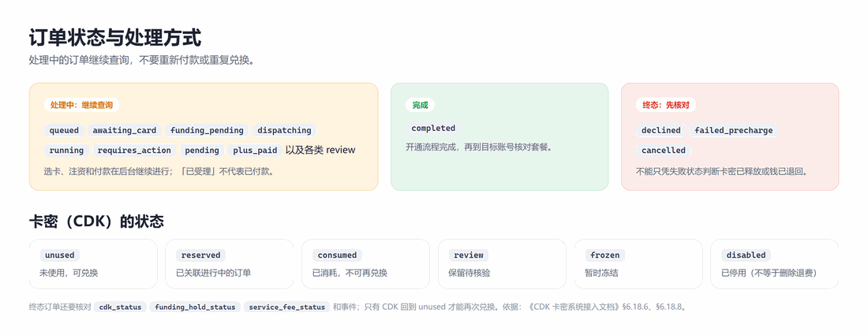This screenshot has height=335, width=868.
Task: Click the consumed CDK status tag
Action: [x=337, y=255]
